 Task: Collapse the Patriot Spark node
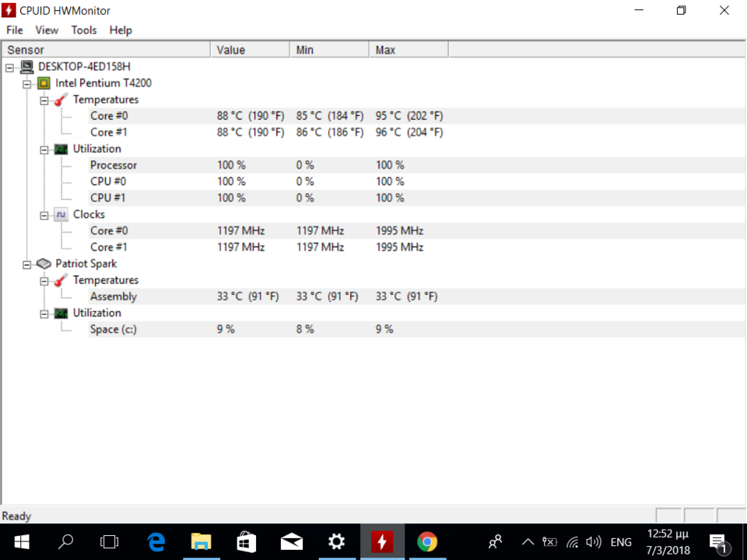pyautogui.click(x=27, y=264)
